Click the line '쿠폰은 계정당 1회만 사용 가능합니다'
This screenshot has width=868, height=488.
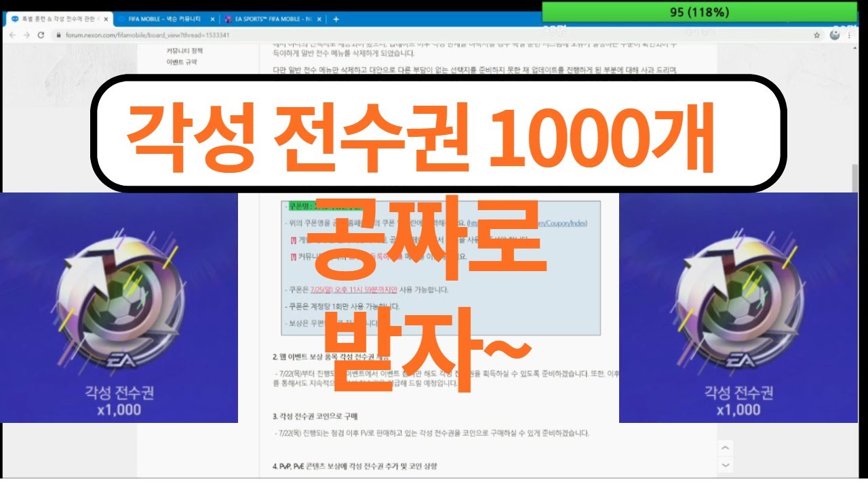[344, 306]
